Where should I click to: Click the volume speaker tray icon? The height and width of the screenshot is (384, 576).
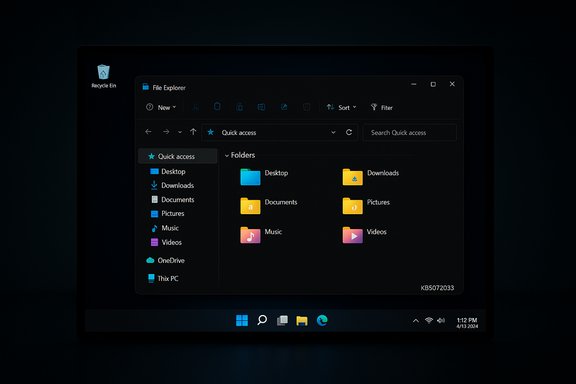point(441,320)
